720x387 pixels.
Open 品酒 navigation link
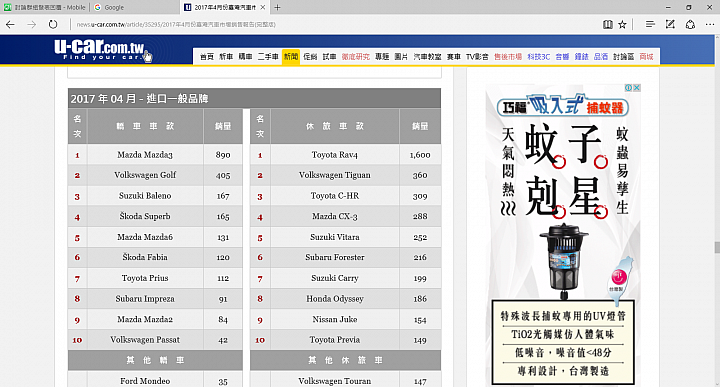tap(601, 57)
